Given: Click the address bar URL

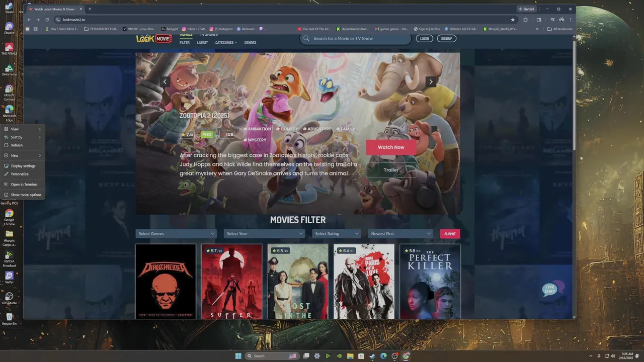Looking at the screenshot, I should point(74,20).
